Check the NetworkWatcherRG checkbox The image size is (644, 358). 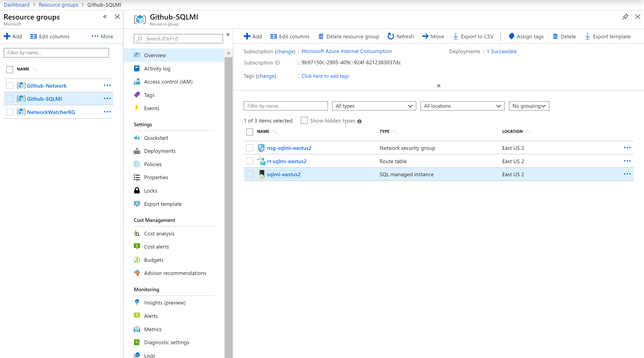pos(9,112)
